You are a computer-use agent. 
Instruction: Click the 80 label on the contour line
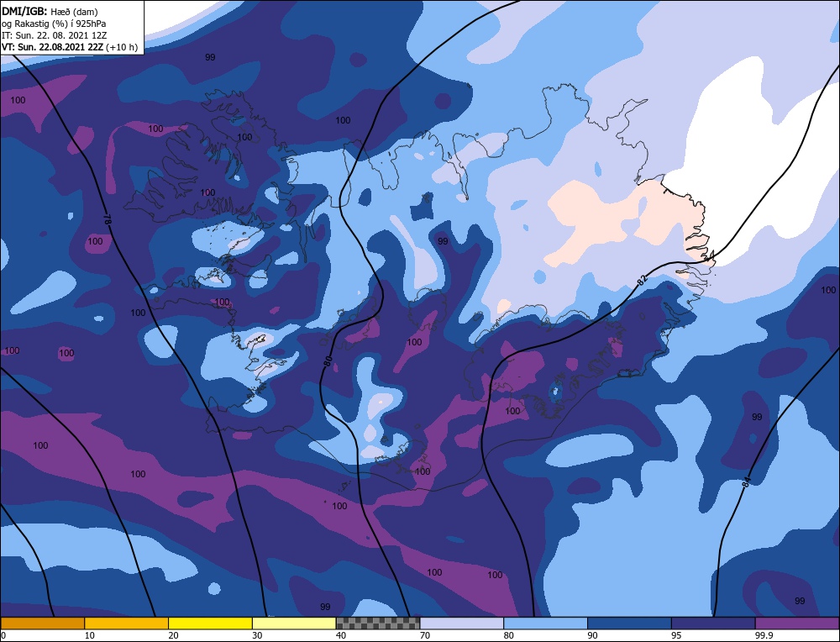click(328, 360)
